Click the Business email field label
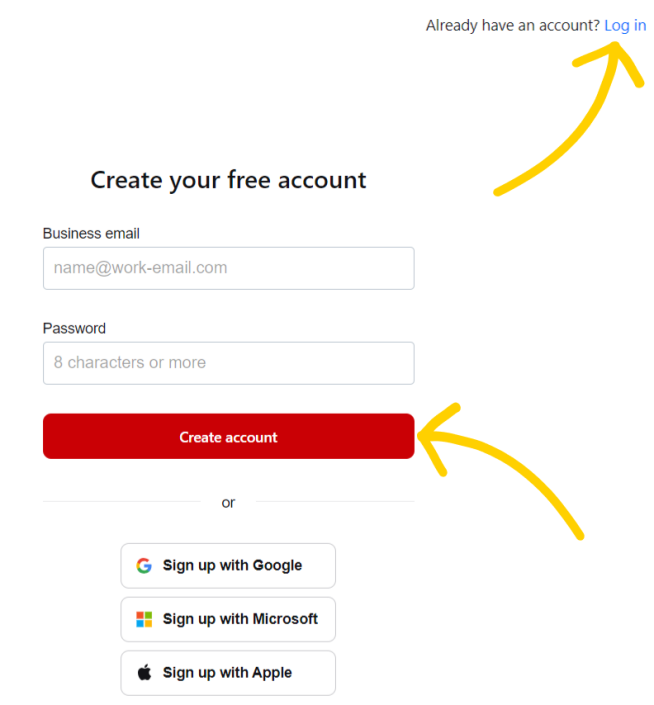This screenshot has width=654, height=705. point(91,233)
